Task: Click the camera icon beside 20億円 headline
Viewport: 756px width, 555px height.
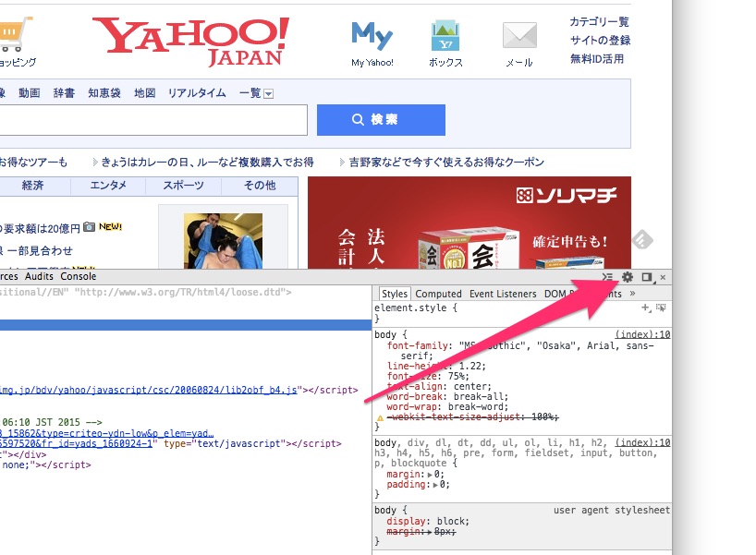Action: tap(90, 227)
